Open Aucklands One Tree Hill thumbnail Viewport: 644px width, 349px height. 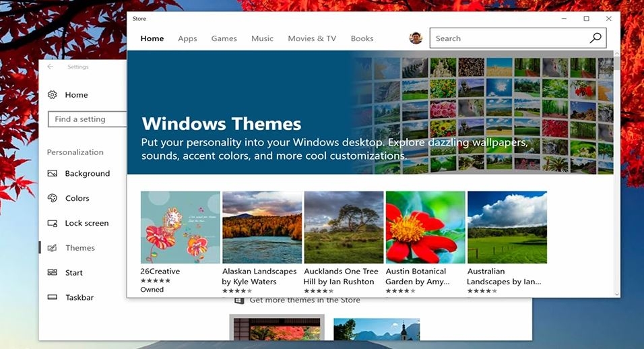[x=344, y=227]
